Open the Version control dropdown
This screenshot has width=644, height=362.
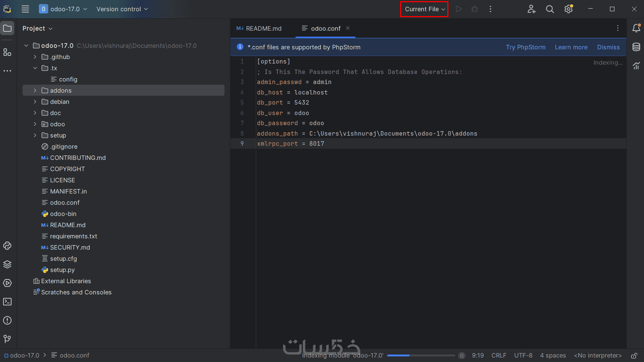tap(122, 9)
